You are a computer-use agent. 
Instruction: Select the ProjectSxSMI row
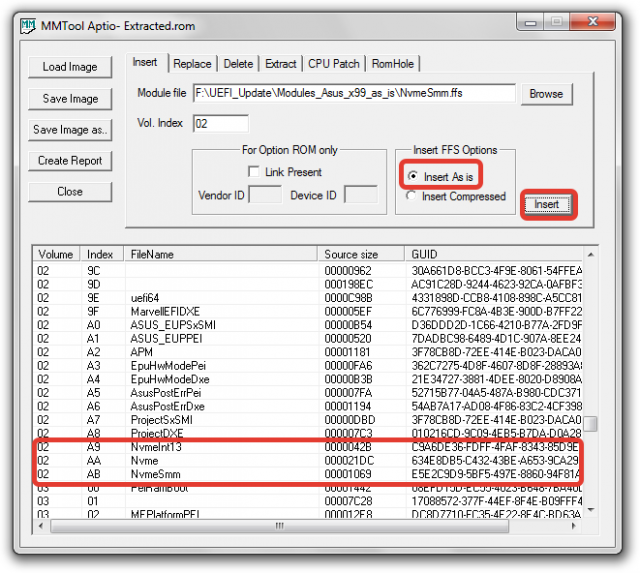pos(308,420)
